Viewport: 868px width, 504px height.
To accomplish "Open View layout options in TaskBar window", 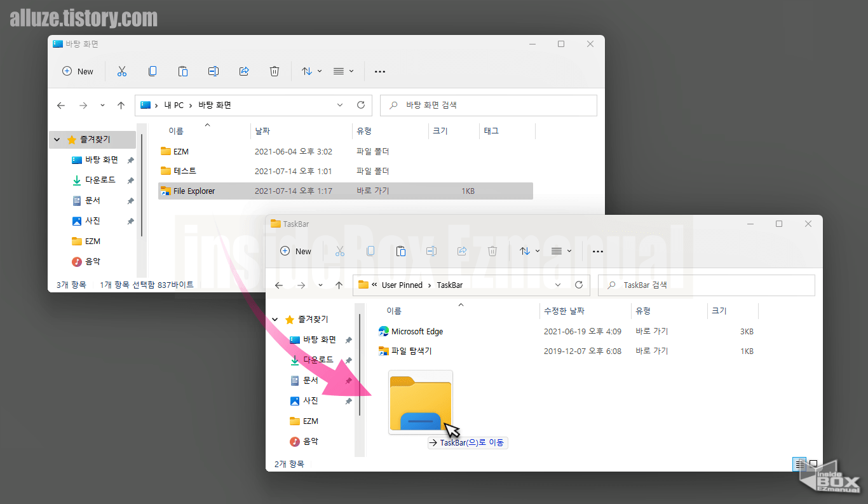I will (x=562, y=251).
